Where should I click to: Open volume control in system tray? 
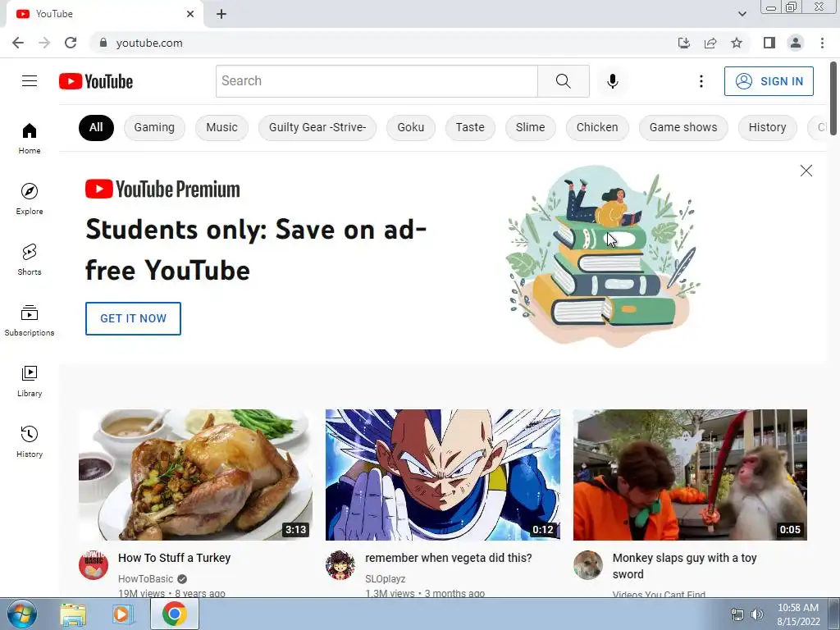tap(756, 614)
